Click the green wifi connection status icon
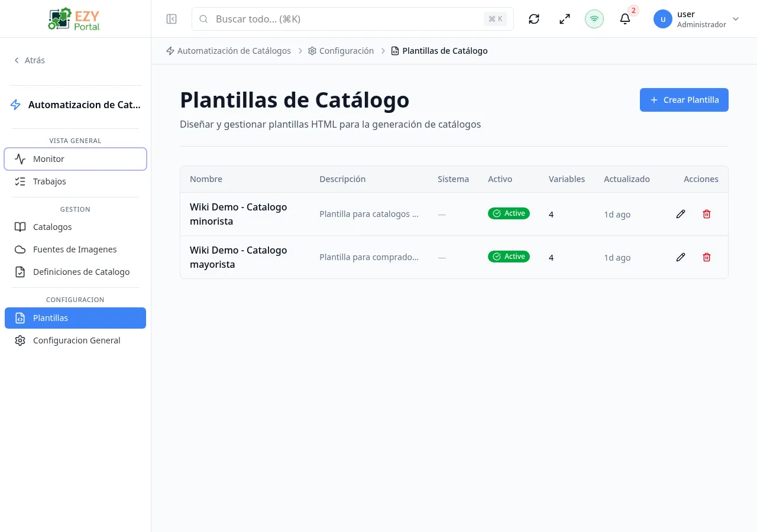 coord(594,19)
